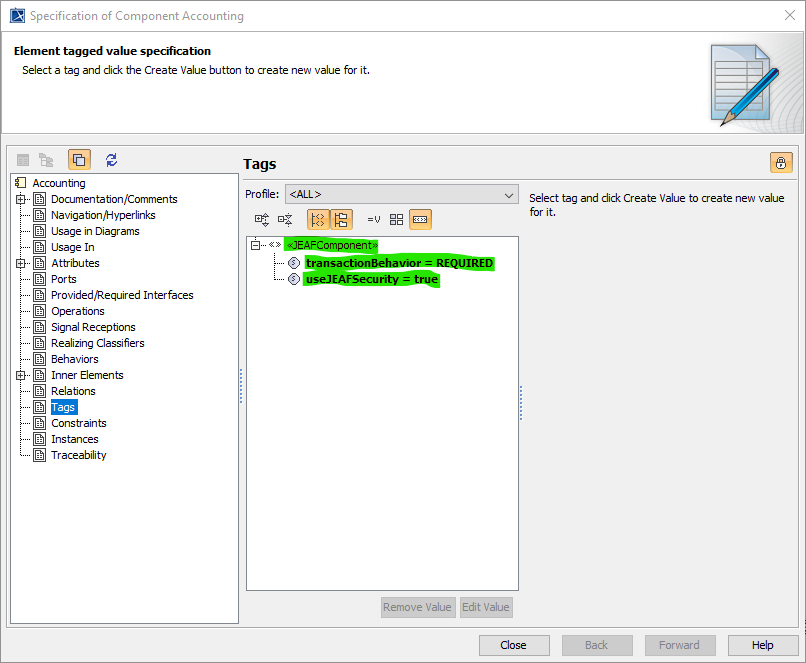
Task: Toggle the highlighted folder-hierarchy button in the Tags toolbar
Action: click(x=341, y=220)
